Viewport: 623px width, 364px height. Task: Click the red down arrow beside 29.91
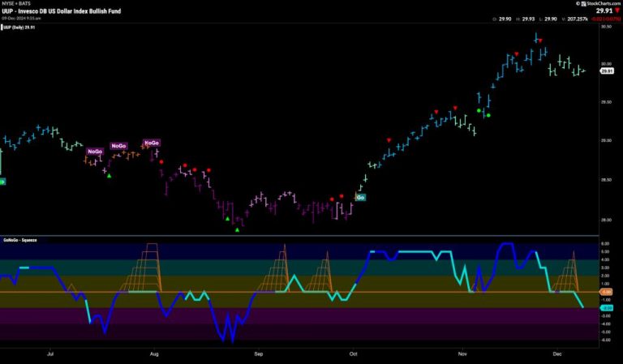click(617, 11)
